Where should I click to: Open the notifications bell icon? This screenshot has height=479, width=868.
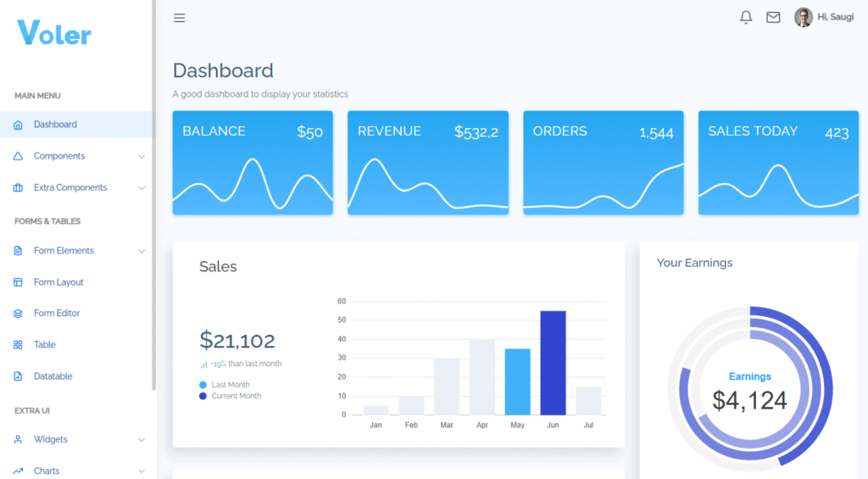coord(746,17)
